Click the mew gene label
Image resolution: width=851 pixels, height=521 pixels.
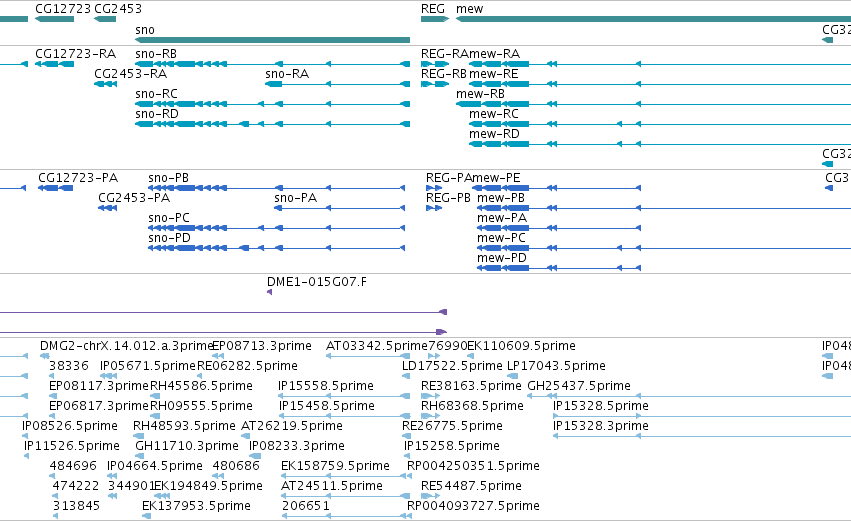pyautogui.click(x=469, y=9)
